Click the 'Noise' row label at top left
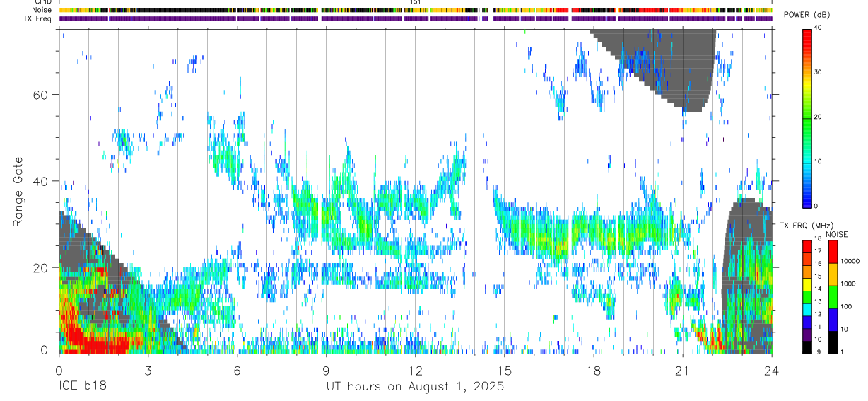The image size is (868, 401). [43, 10]
